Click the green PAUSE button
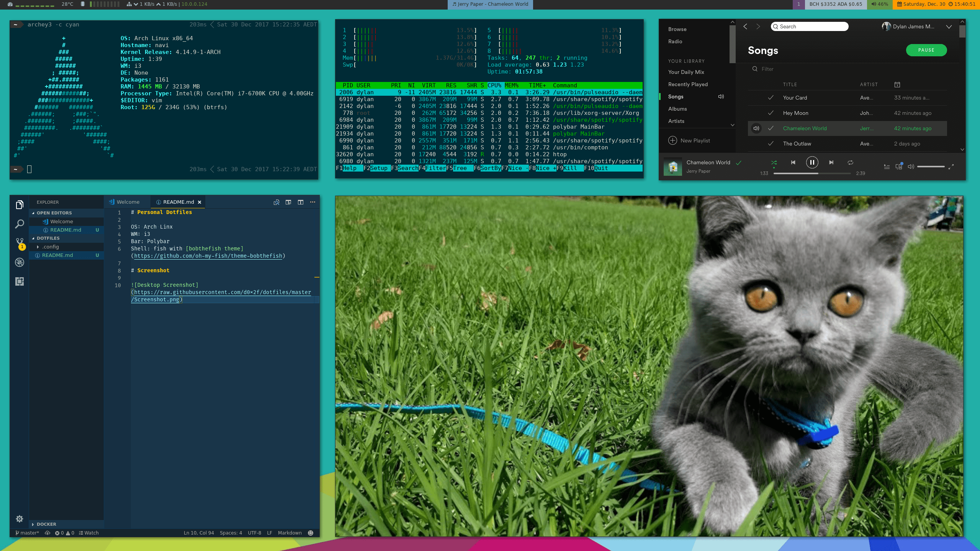980x551 pixels. tap(926, 50)
